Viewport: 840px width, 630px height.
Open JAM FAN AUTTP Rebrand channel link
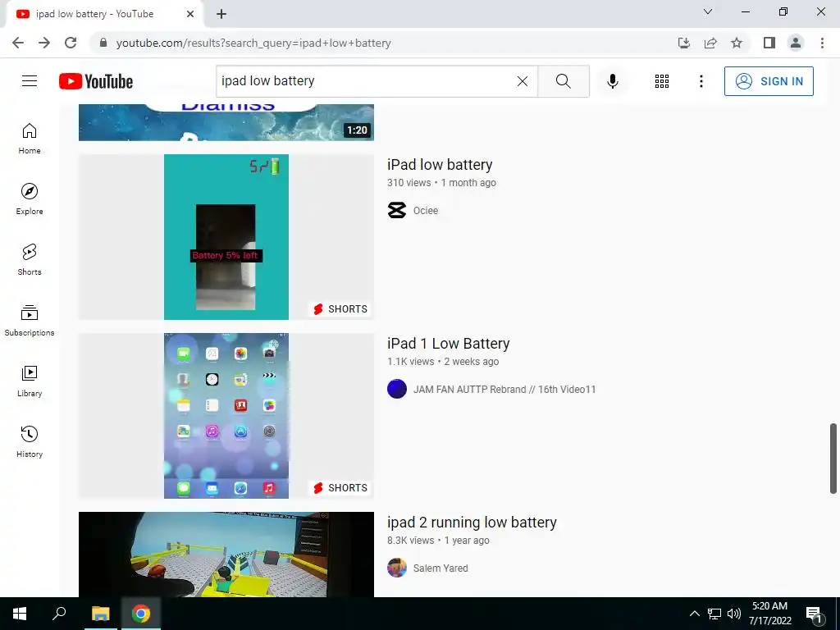pos(504,390)
